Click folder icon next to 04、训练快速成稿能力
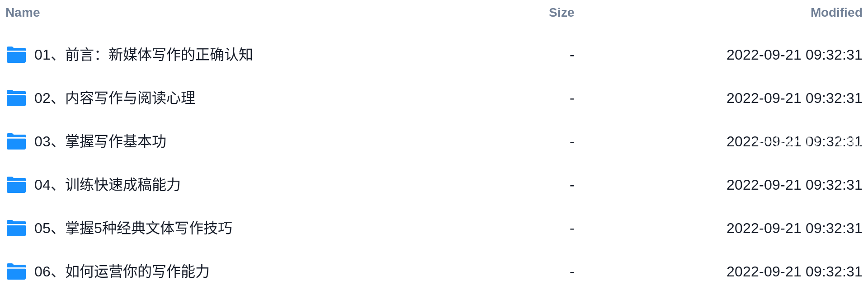 click(16, 185)
